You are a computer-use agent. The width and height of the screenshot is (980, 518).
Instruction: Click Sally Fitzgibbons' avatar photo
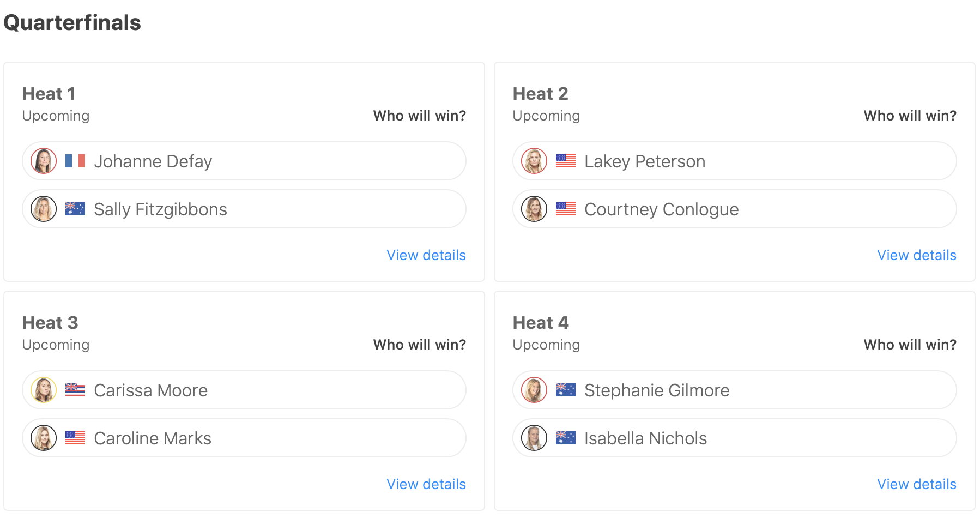[44, 209]
